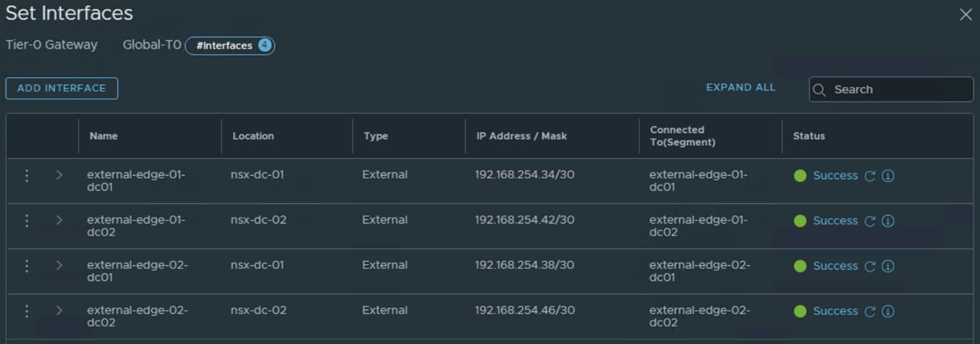Click the #Interfaces count badge
Image resolution: width=980 pixels, height=344 pixels.
(230, 46)
